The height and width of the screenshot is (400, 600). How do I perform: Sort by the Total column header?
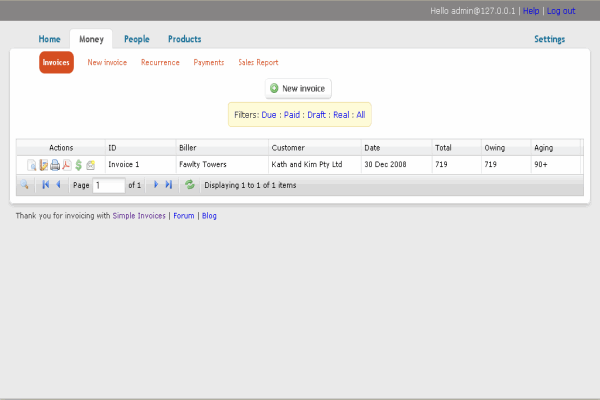[457, 148]
